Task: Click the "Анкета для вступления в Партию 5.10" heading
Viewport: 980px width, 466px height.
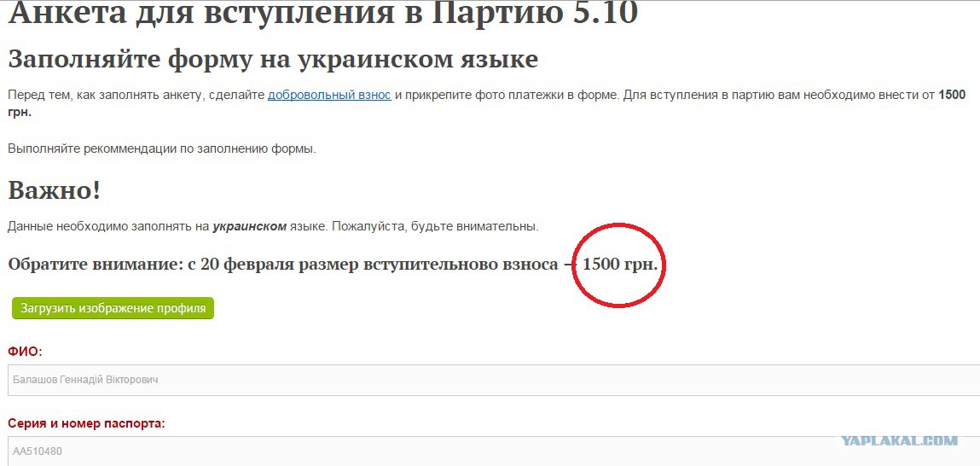Action: pyautogui.click(x=322, y=13)
